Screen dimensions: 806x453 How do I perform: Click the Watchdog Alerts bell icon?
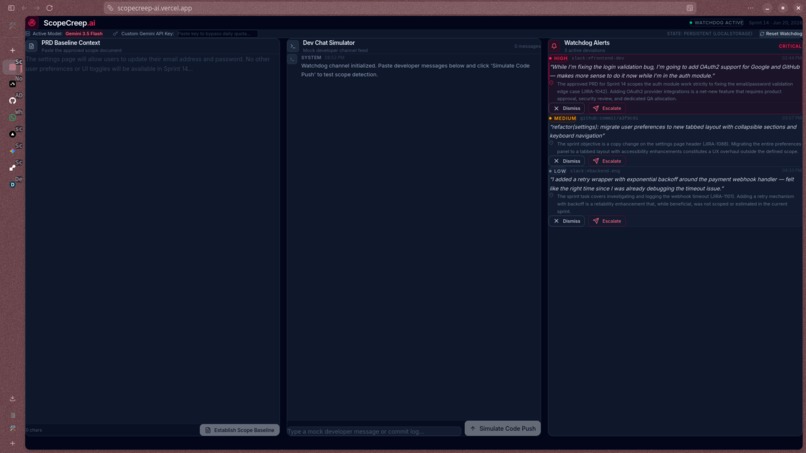pos(554,46)
